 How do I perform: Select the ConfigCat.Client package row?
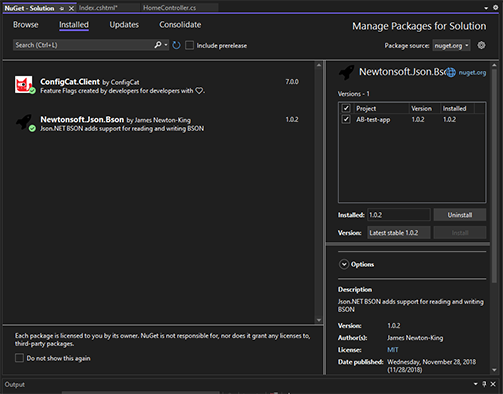pos(158,85)
